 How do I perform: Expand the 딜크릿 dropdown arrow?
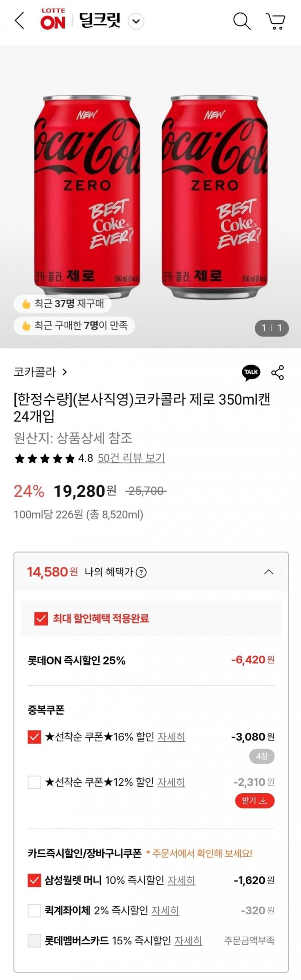click(x=136, y=21)
